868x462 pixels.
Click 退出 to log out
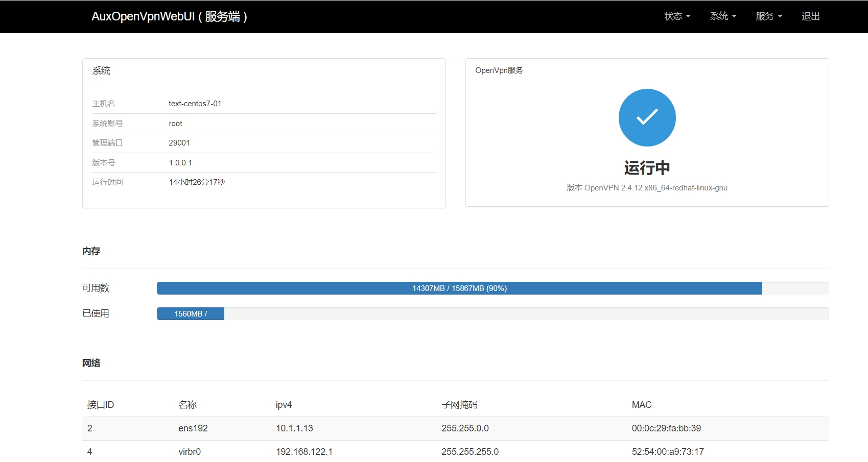(810, 16)
